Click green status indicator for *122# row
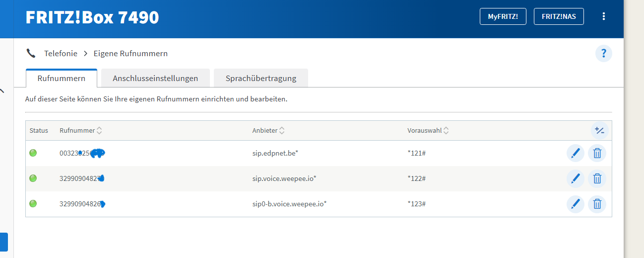 click(x=33, y=178)
